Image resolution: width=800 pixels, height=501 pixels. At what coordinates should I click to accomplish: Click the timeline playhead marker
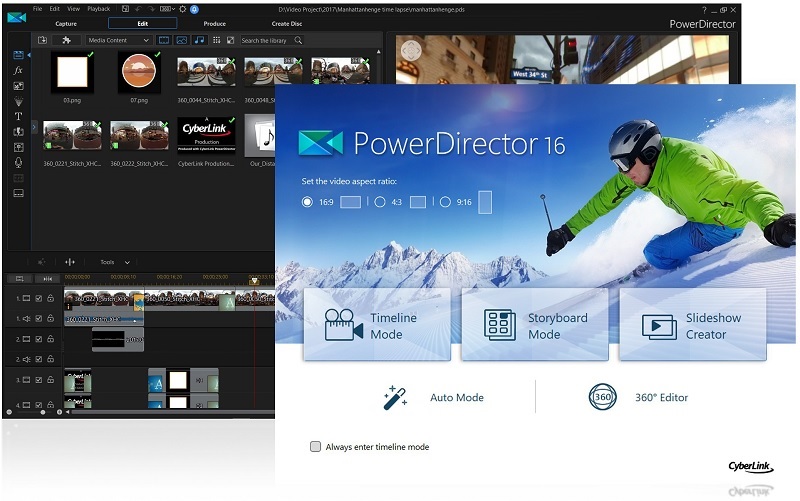[x=254, y=281]
